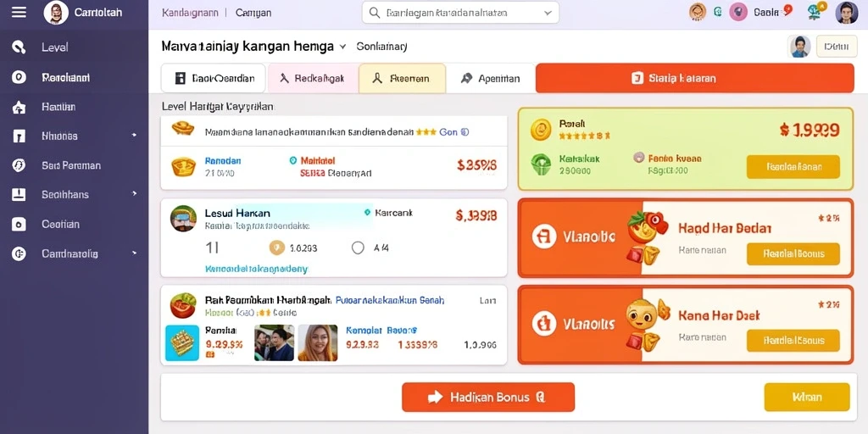Click the gold ingot icon in first row
The height and width of the screenshot is (434, 868).
[x=183, y=128]
